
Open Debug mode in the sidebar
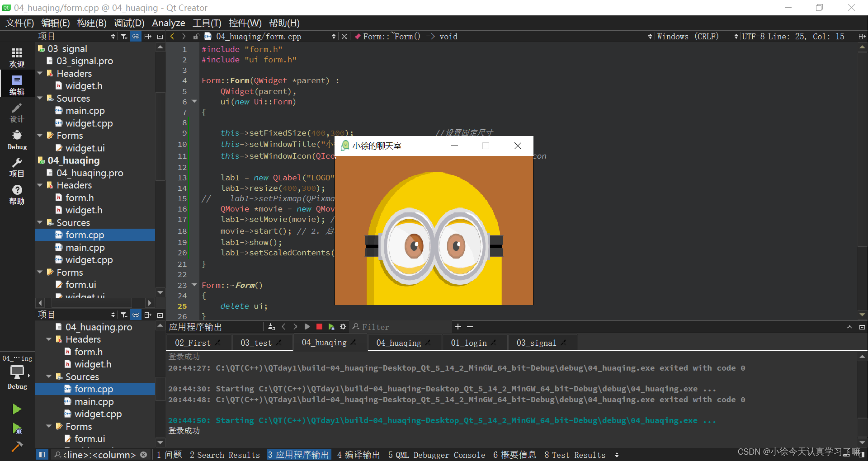(x=17, y=140)
